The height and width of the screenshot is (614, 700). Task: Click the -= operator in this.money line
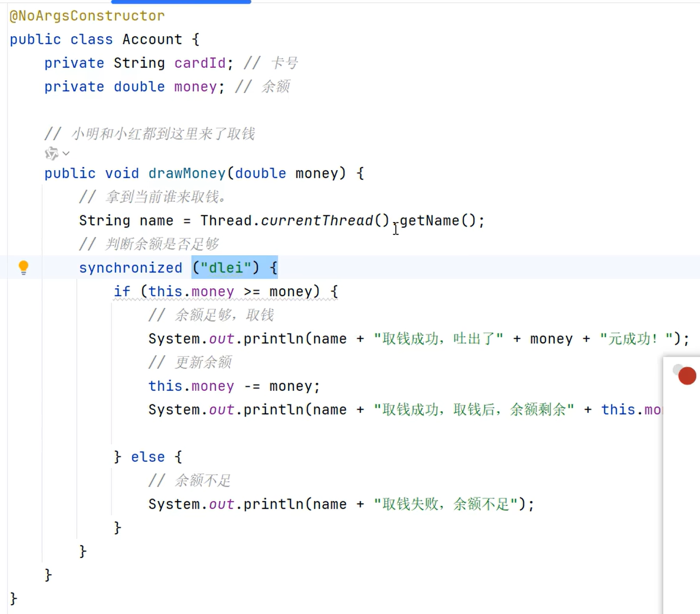coord(252,386)
